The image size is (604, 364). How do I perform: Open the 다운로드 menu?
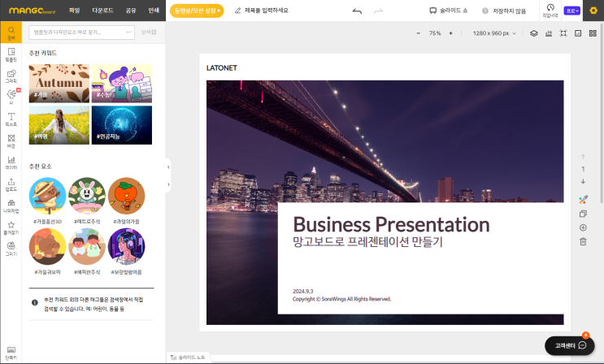102,11
